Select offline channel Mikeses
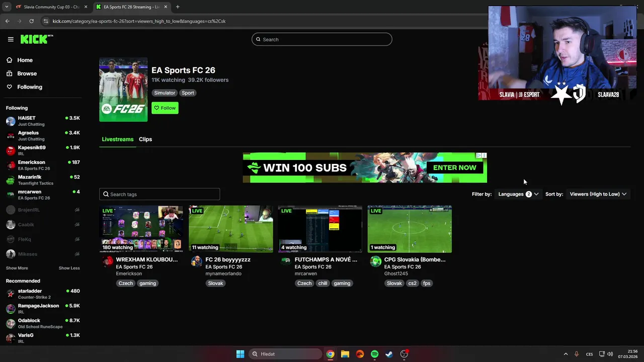The width and height of the screenshot is (644, 362). pos(43,254)
